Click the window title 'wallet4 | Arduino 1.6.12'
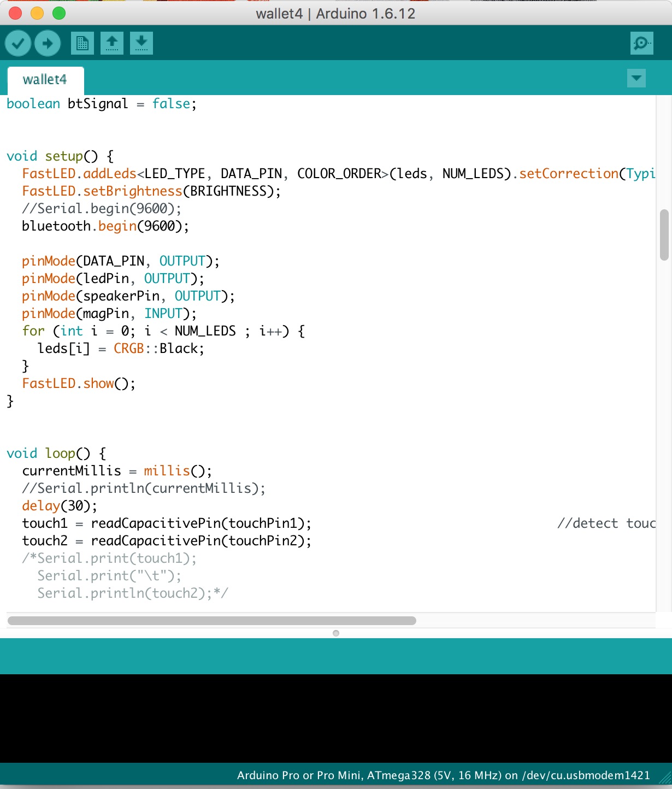Viewport: 672px width, 789px height. coord(335,14)
